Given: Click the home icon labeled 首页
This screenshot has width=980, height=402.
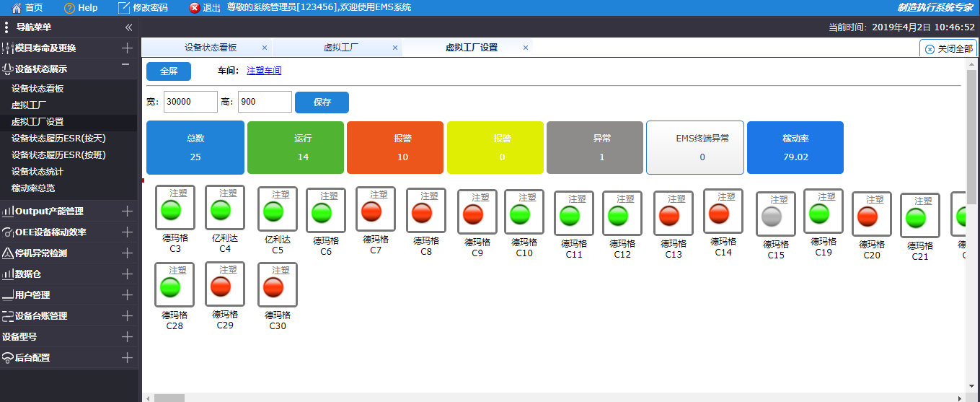Looking at the screenshot, I should click(17, 7).
